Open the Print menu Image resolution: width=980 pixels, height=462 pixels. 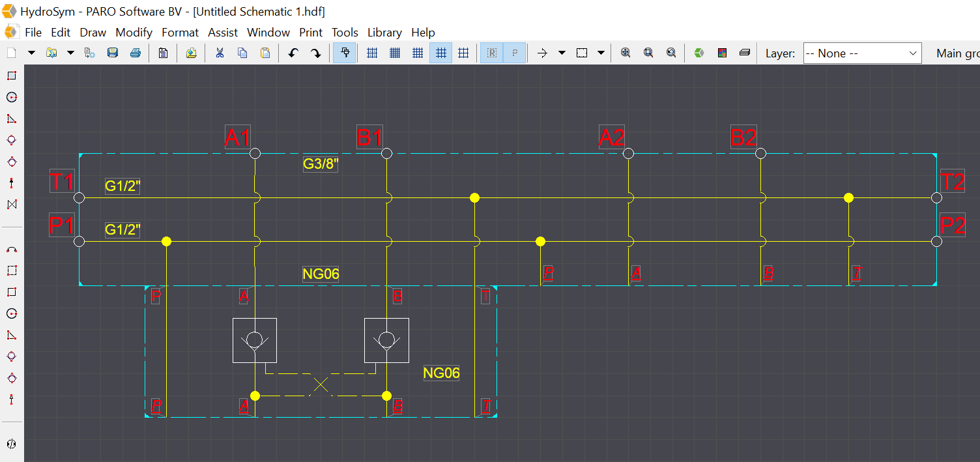311,32
